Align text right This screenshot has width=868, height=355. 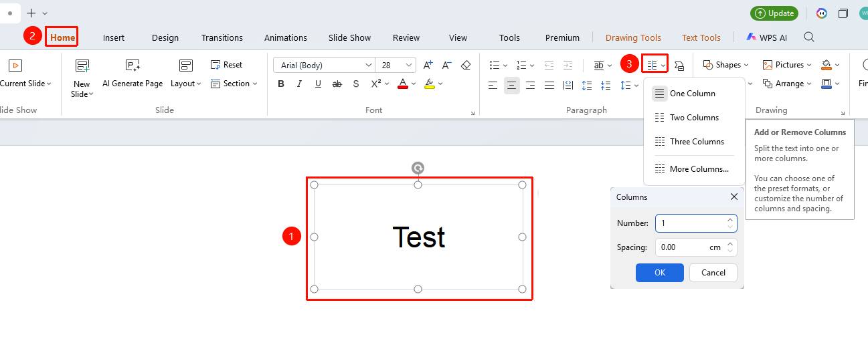coord(531,85)
